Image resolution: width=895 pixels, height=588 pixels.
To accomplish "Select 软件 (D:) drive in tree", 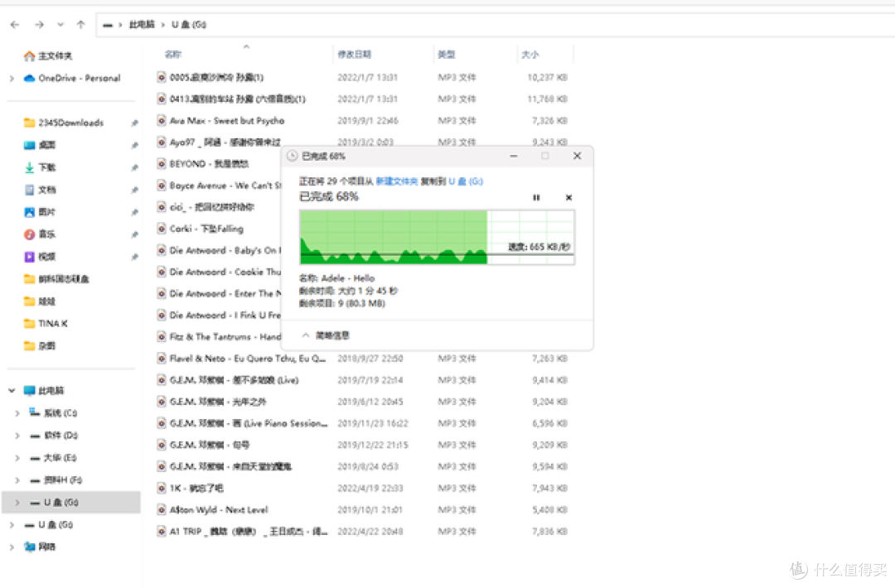I will [54, 435].
